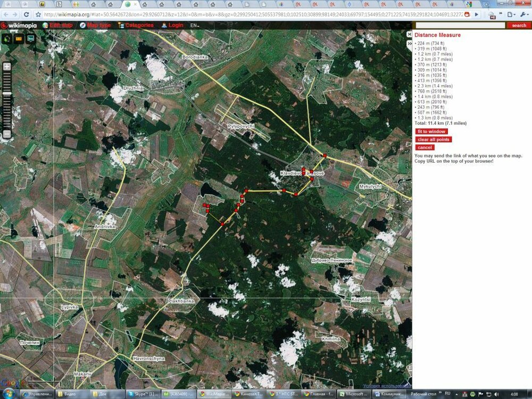Click the Login user silhouette icon
532x399 pixels.
(164, 24)
